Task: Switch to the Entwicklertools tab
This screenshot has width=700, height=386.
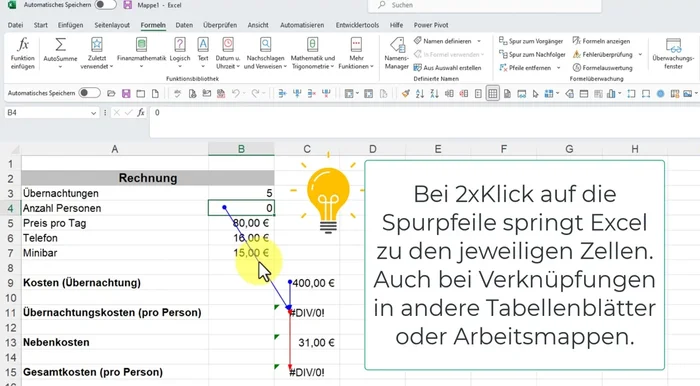Action: coord(357,25)
